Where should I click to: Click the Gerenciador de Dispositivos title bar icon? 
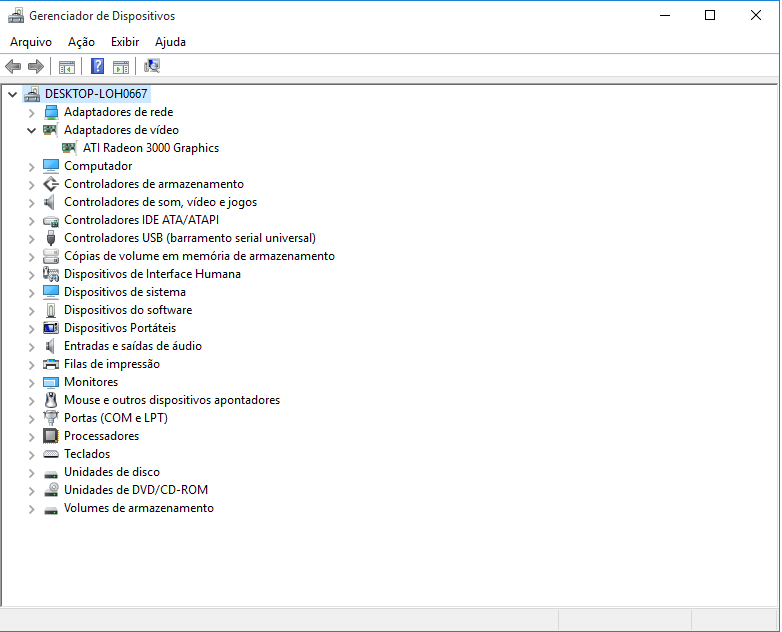(16, 16)
